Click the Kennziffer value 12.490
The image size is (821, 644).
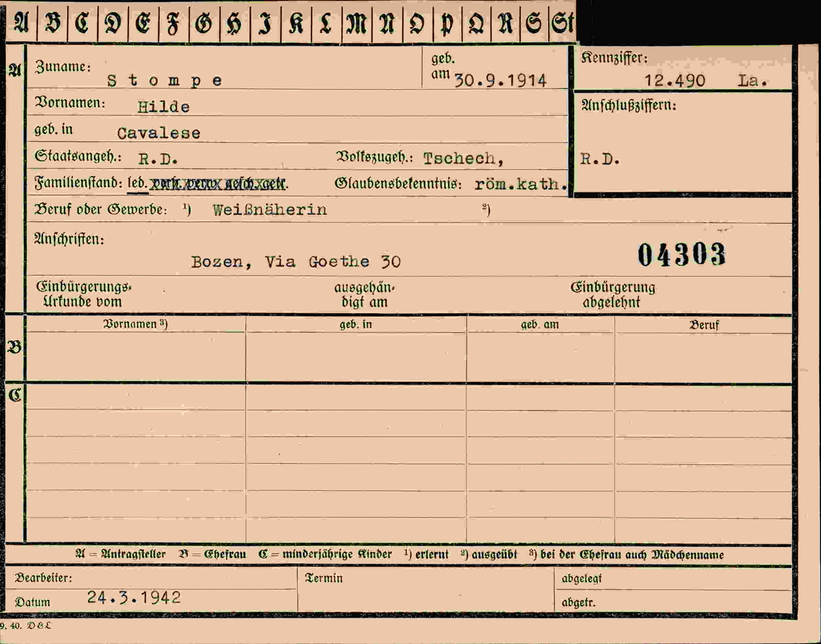click(x=674, y=80)
